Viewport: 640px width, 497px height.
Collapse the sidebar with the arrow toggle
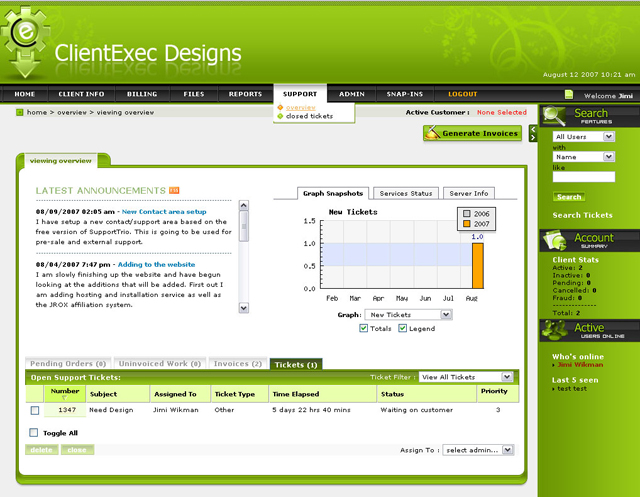pyautogui.click(x=533, y=133)
